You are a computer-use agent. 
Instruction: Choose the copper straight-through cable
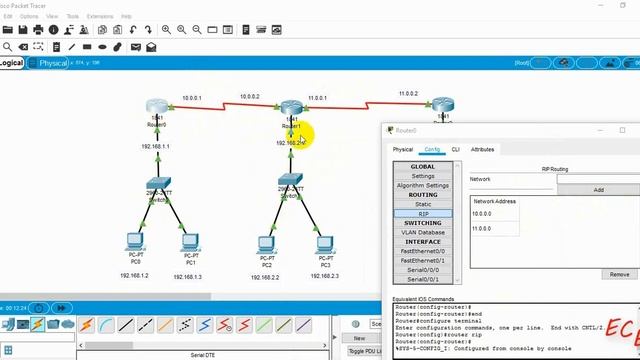tap(126, 325)
